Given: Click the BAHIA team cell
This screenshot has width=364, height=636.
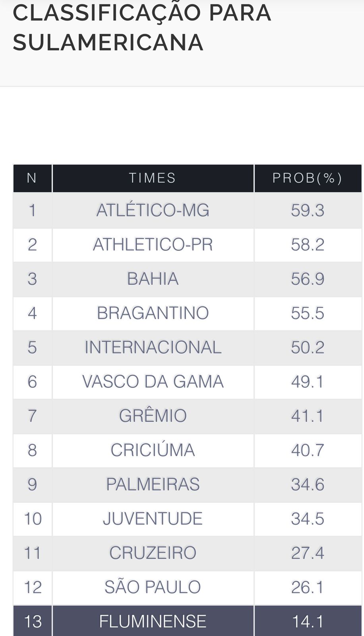Looking at the screenshot, I should point(153,279).
